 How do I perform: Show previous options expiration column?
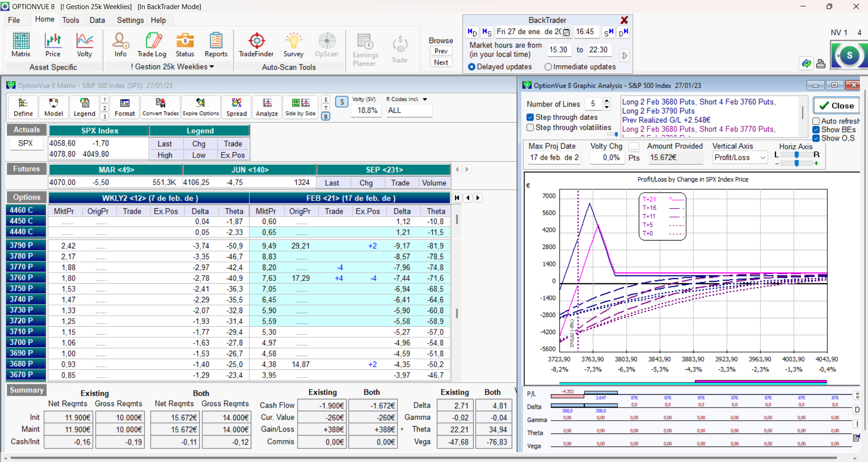pos(468,198)
